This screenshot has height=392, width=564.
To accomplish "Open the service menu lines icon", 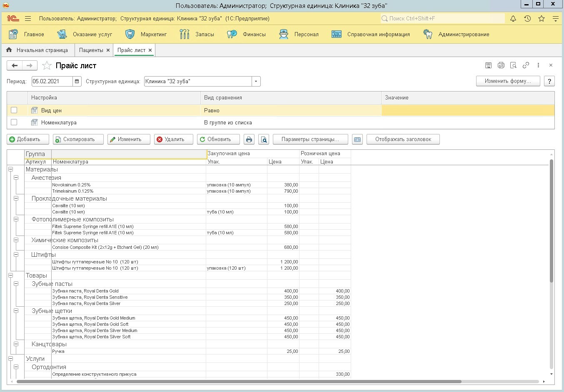I will tap(555, 19).
